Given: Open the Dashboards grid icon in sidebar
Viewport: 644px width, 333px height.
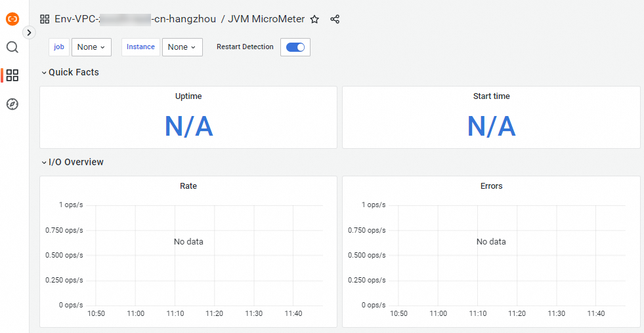Looking at the screenshot, I should click(x=12, y=75).
